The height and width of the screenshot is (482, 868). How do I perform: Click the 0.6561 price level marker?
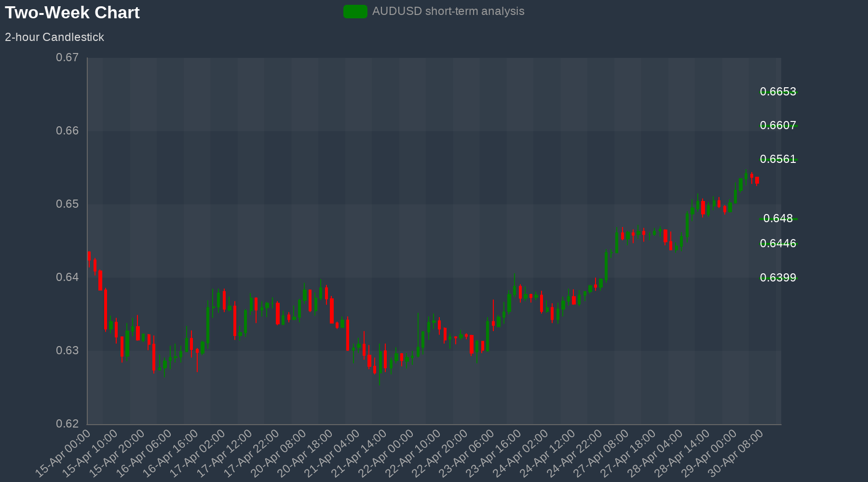tap(778, 159)
